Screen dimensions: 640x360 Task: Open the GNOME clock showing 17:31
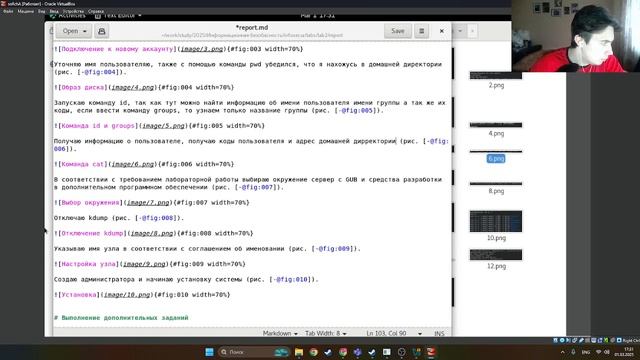(x=318, y=16)
